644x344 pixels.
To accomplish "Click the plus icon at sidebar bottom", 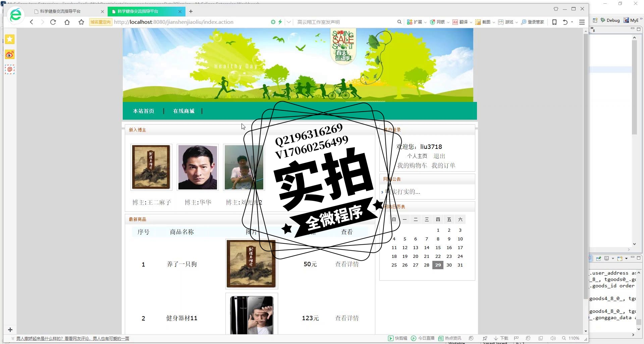I will coord(10,330).
